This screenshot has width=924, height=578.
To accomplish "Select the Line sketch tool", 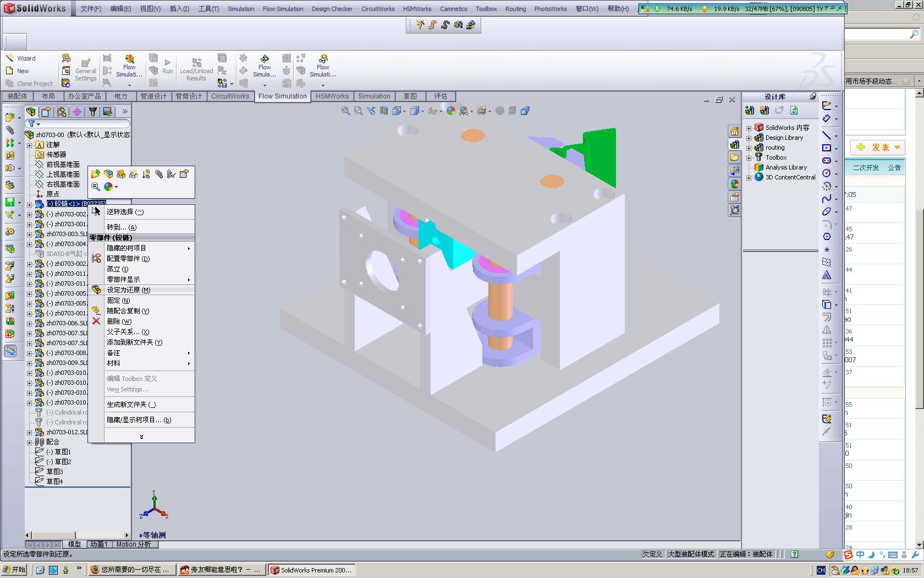I will point(827,135).
